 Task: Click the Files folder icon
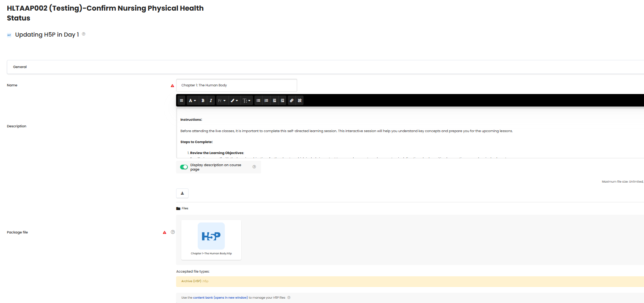click(x=178, y=209)
